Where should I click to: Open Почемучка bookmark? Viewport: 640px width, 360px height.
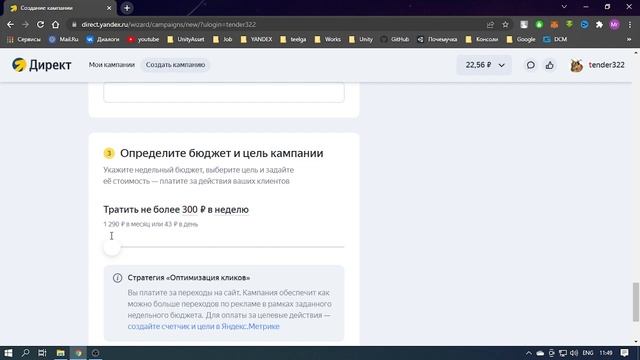[x=437, y=39]
